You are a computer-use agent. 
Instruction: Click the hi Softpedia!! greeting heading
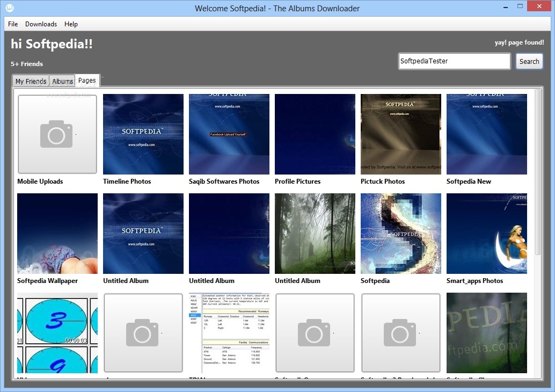52,44
